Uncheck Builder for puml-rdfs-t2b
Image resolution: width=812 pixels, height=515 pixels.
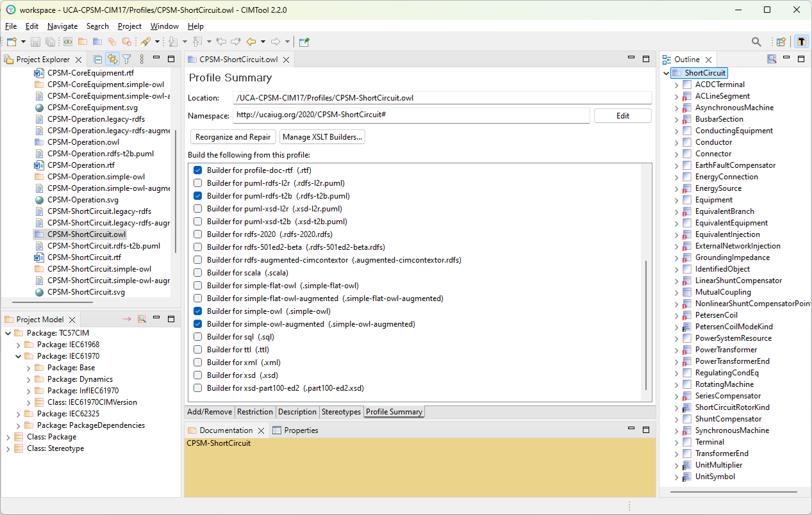coord(197,195)
